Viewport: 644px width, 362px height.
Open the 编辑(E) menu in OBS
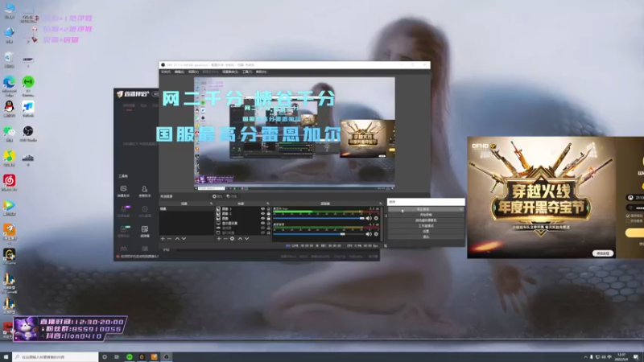[x=179, y=72]
